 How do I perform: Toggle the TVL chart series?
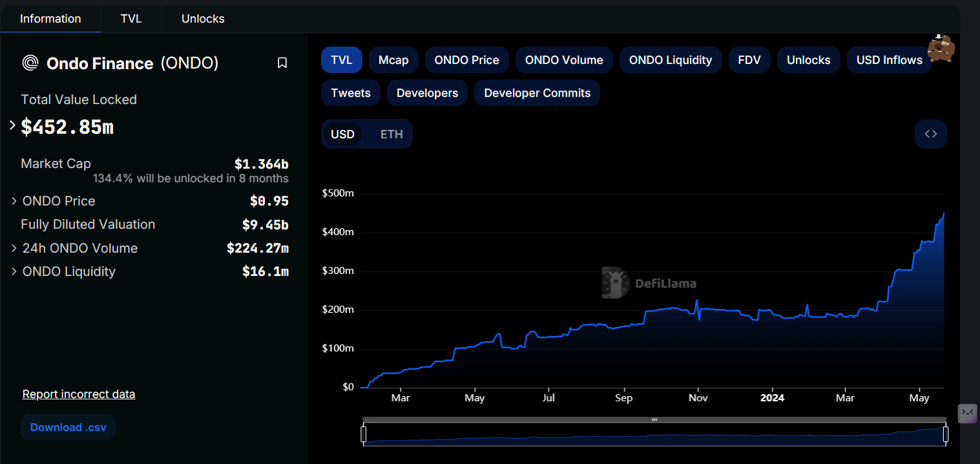pyautogui.click(x=342, y=60)
